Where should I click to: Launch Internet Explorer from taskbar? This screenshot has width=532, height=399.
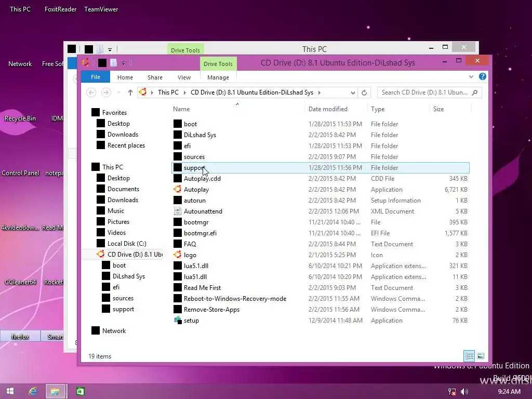[33, 391]
